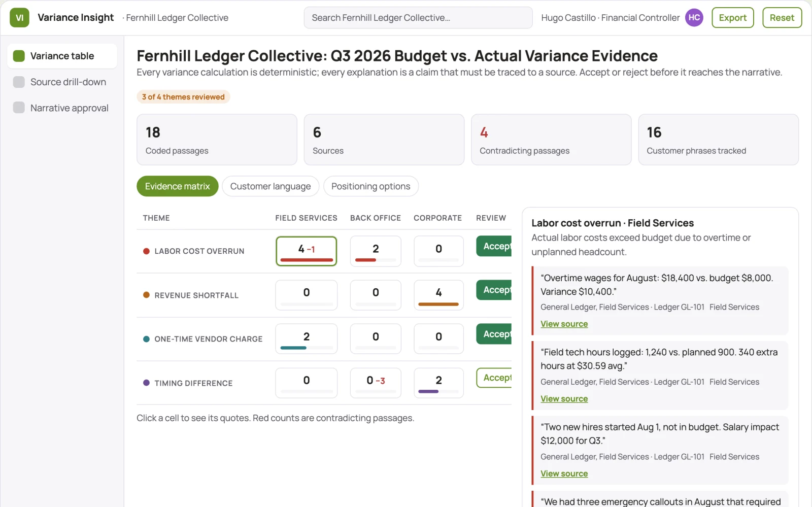Select the Variance table sidebar item
Screen dimensions: 812x507
[x=62, y=56]
